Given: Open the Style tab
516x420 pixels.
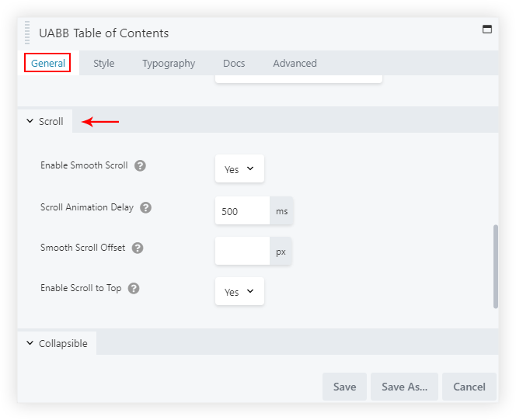Looking at the screenshot, I should pyautogui.click(x=103, y=63).
